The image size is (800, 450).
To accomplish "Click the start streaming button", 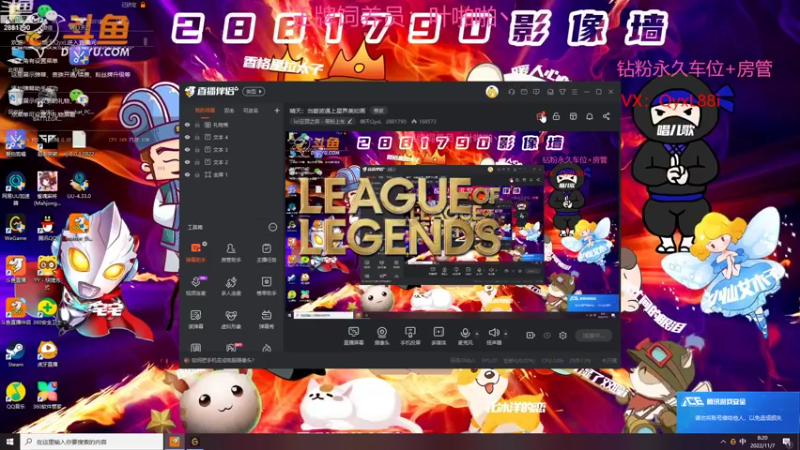I will pyautogui.click(x=593, y=335).
